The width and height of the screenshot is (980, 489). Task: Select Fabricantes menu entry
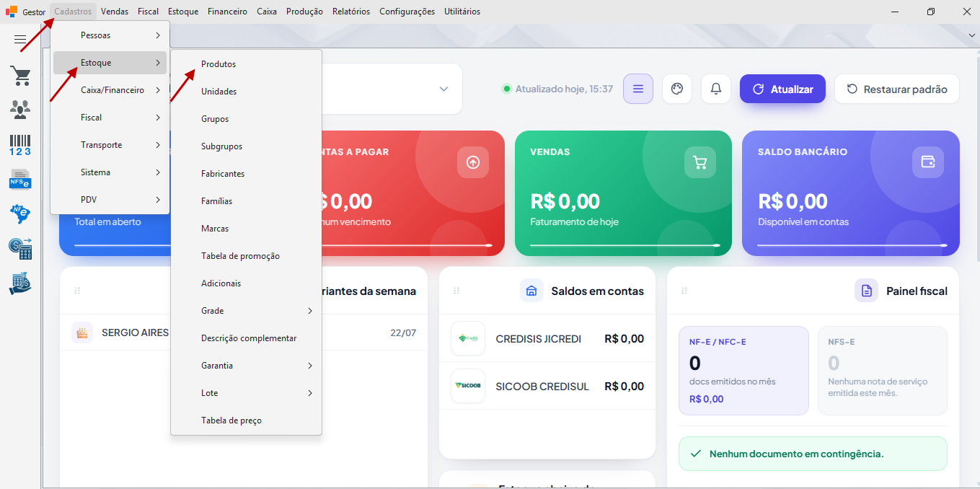pyautogui.click(x=246, y=174)
